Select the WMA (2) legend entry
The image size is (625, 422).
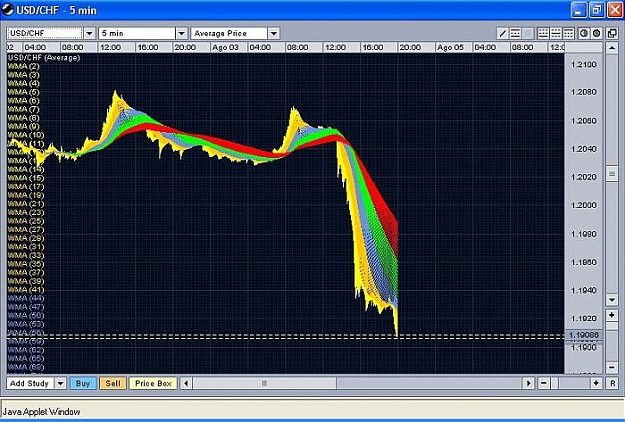pyautogui.click(x=24, y=66)
